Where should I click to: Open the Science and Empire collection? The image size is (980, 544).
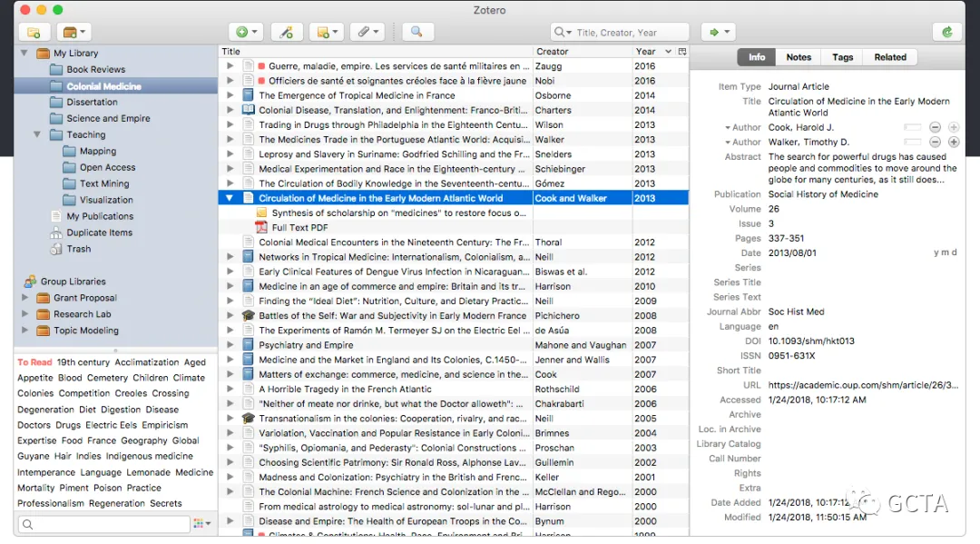point(108,118)
